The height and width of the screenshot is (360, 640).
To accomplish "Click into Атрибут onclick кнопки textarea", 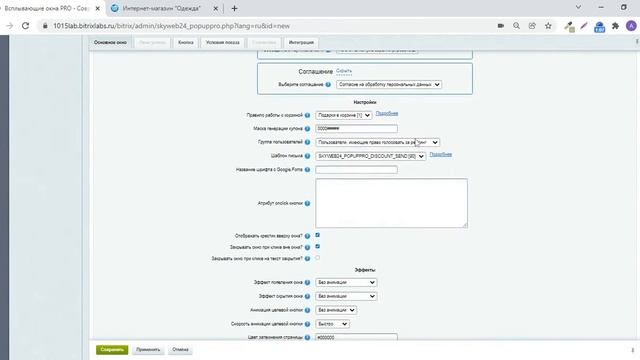I will tap(391, 203).
